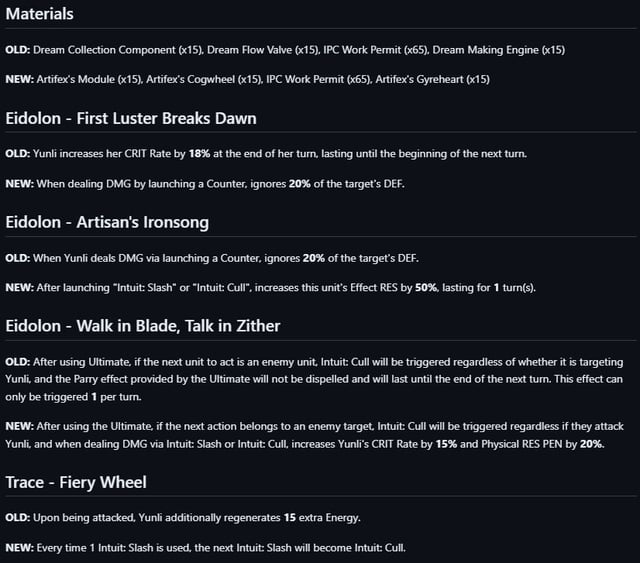
Task: Click the text 'Artifex's Gyreheart (x15)'
Action: click(433, 79)
